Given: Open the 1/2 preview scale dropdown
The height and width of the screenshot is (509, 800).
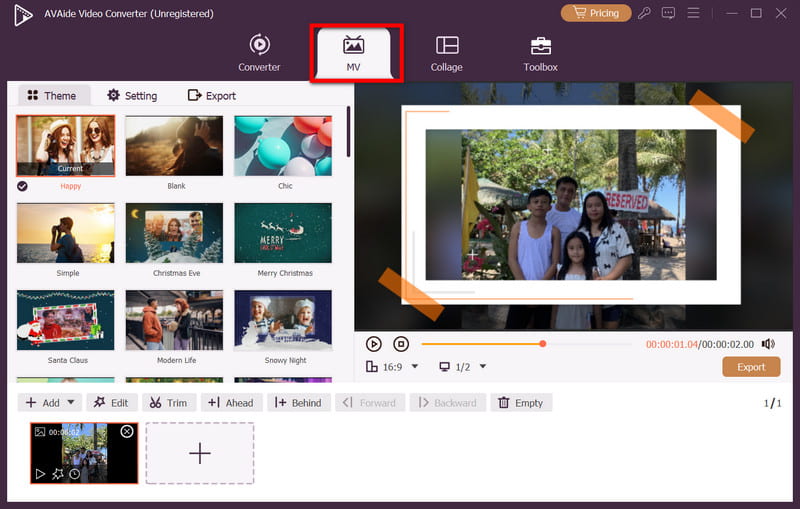Looking at the screenshot, I should 464,367.
